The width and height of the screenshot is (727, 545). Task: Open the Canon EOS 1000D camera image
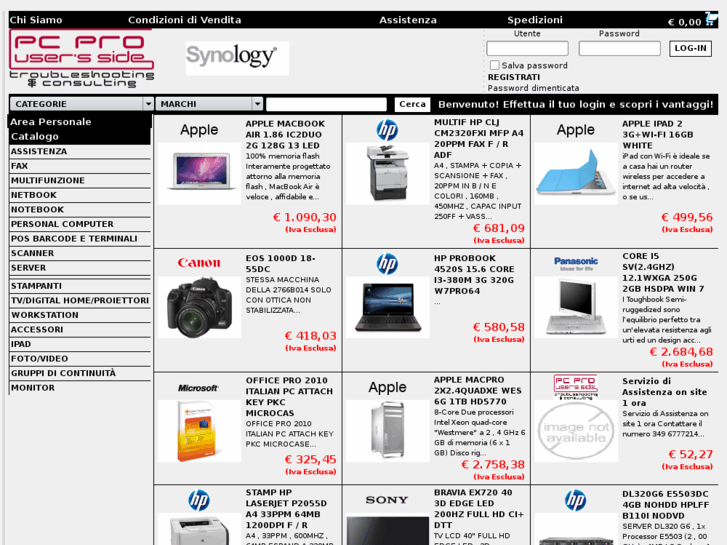(199, 307)
